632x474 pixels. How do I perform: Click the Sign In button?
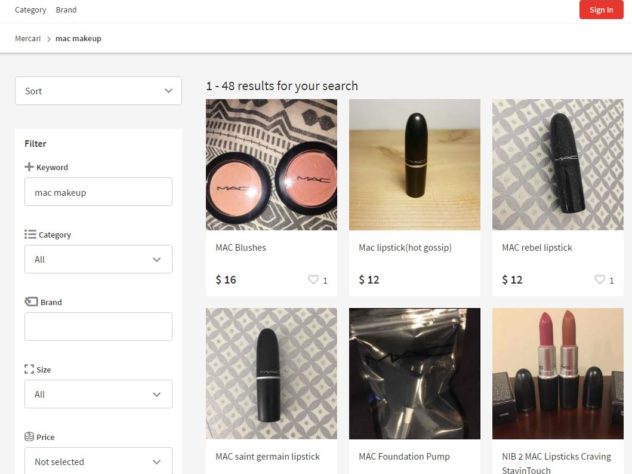[601, 10]
